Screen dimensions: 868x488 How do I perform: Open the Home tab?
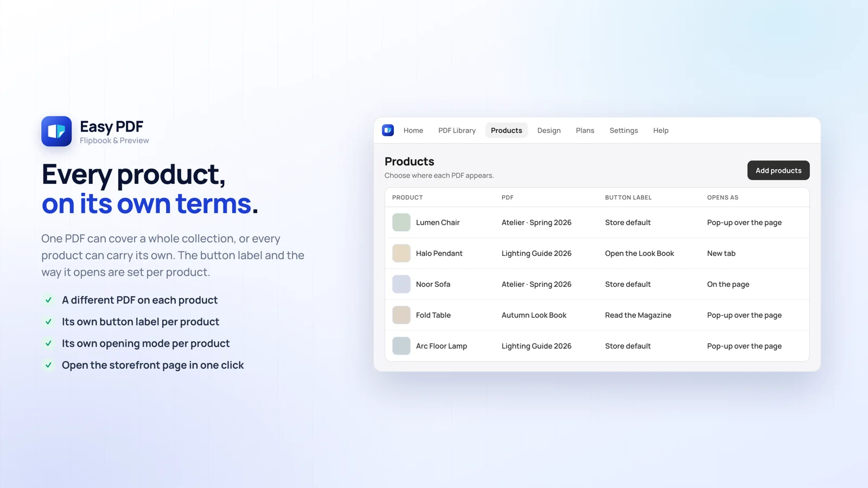413,130
